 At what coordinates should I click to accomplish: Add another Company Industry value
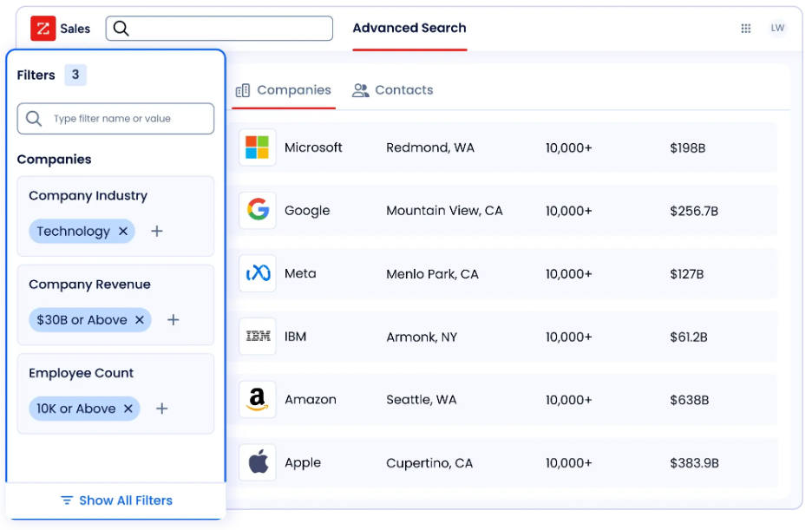(157, 232)
